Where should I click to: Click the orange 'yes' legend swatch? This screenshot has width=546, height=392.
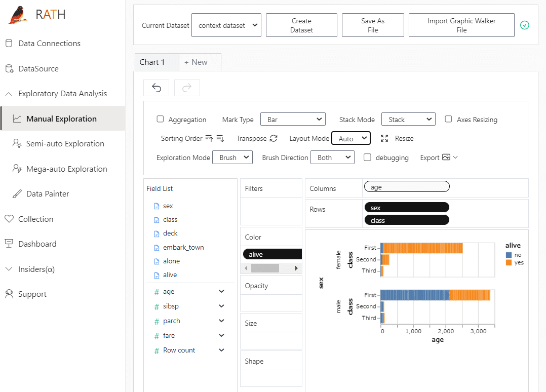click(509, 262)
